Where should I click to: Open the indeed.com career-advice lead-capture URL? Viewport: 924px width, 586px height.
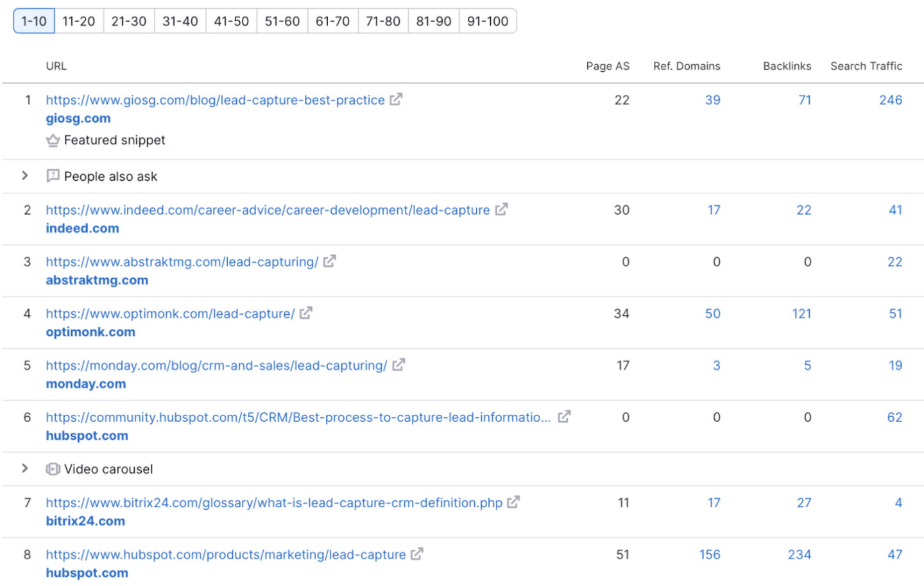(x=268, y=210)
